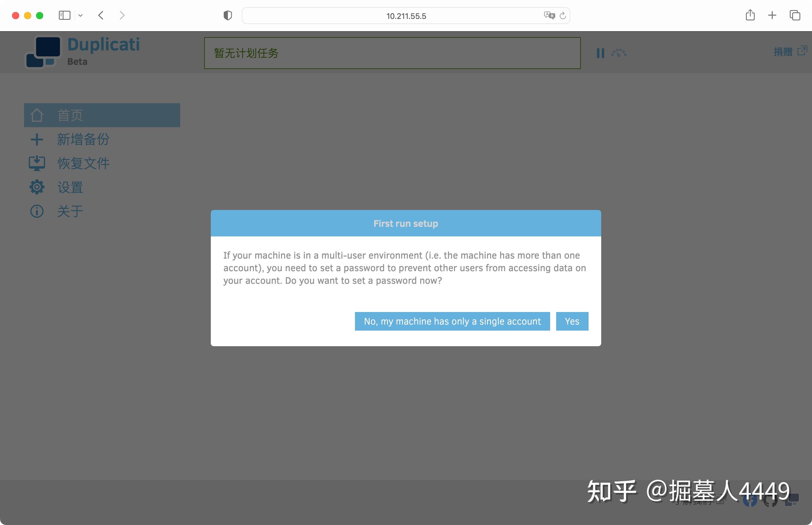
Task: Confirm with the Yes button
Action: click(x=572, y=321)
